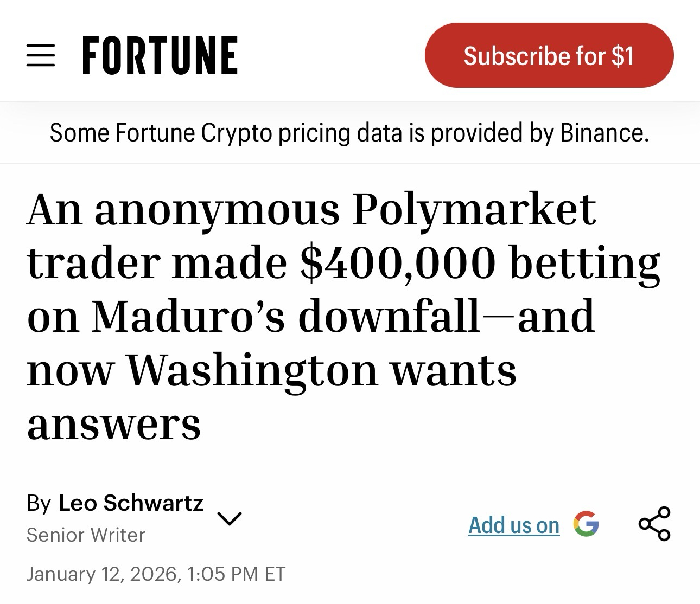
Task: Click the January 12, 2026 publication timestamp
Action: 156,574
